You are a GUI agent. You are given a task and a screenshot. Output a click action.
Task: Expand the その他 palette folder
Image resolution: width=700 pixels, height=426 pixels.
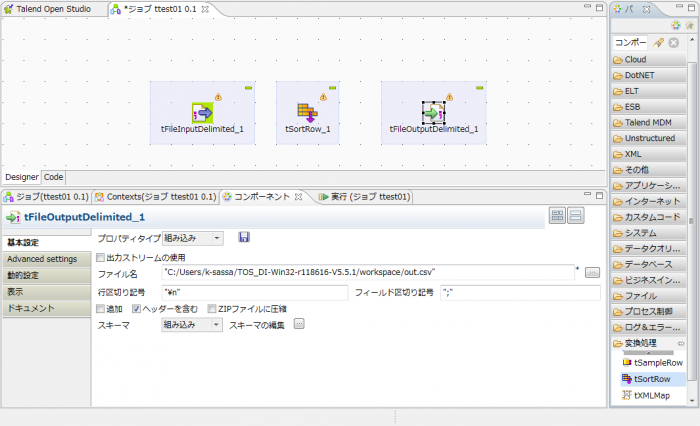pos(649,170)
